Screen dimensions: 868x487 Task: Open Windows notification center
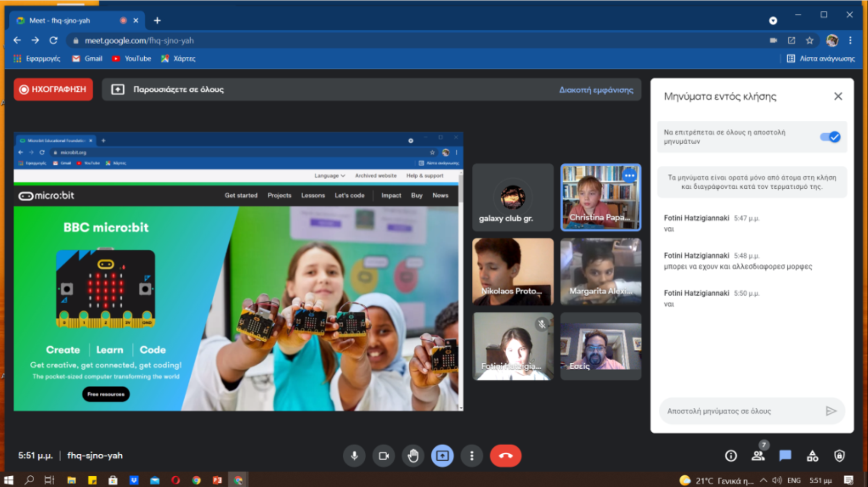click(x=849, y=480)
